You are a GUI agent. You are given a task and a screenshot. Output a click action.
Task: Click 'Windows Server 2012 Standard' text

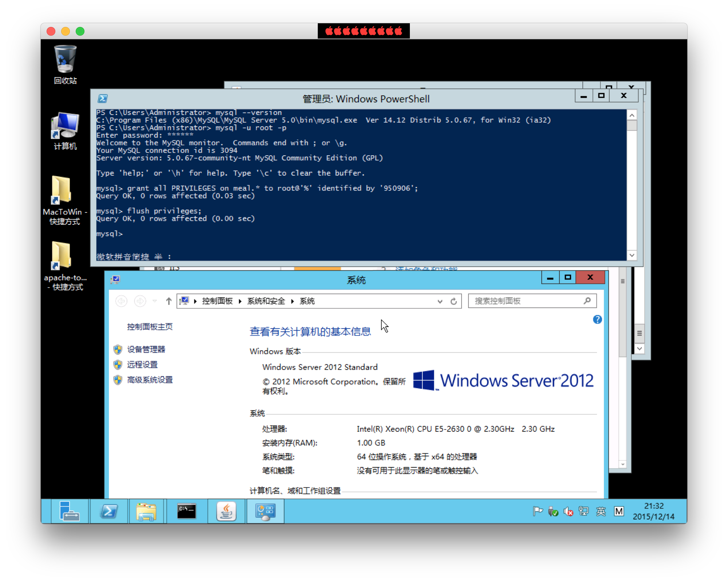click(x=320, y=367)
